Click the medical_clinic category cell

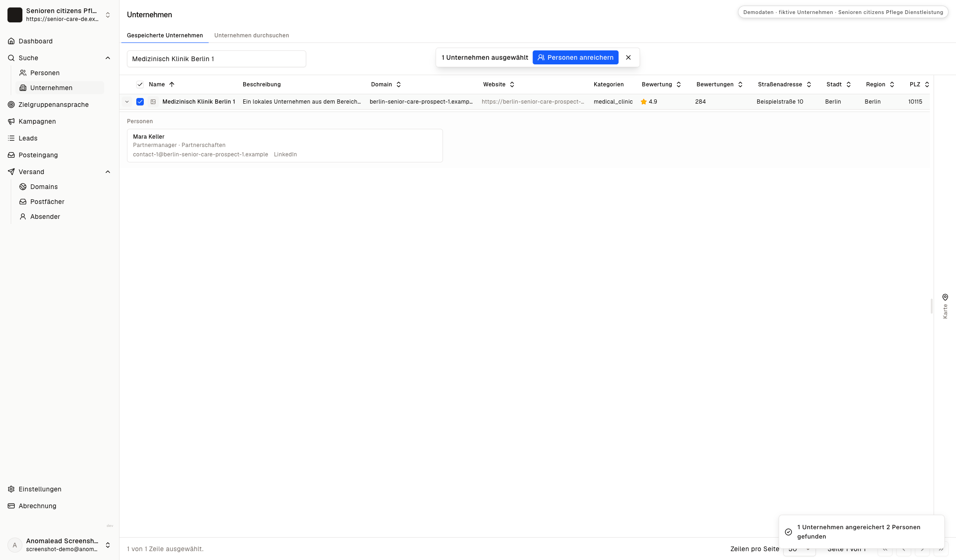613,102
